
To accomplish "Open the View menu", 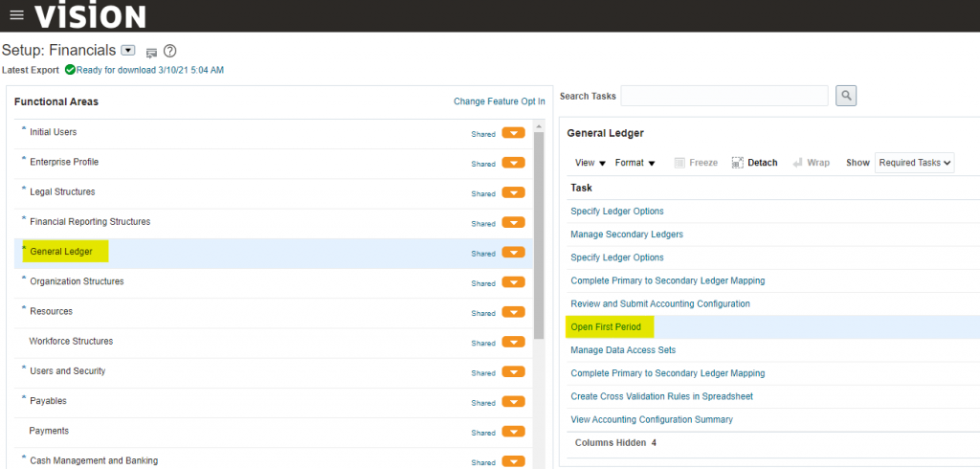I will tap(590, 163).
